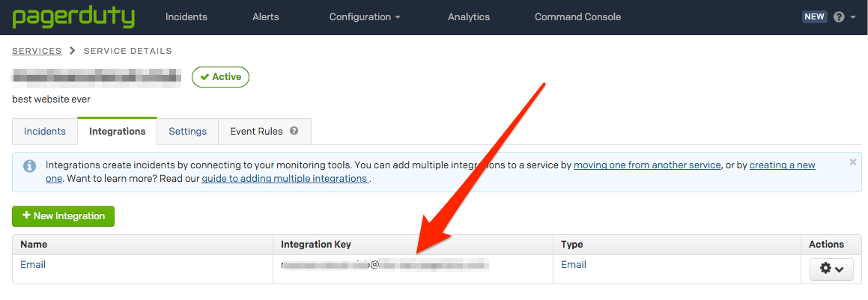The image size is (868, 300).
Task: Open the Analytics page
Action: point(468,17)
